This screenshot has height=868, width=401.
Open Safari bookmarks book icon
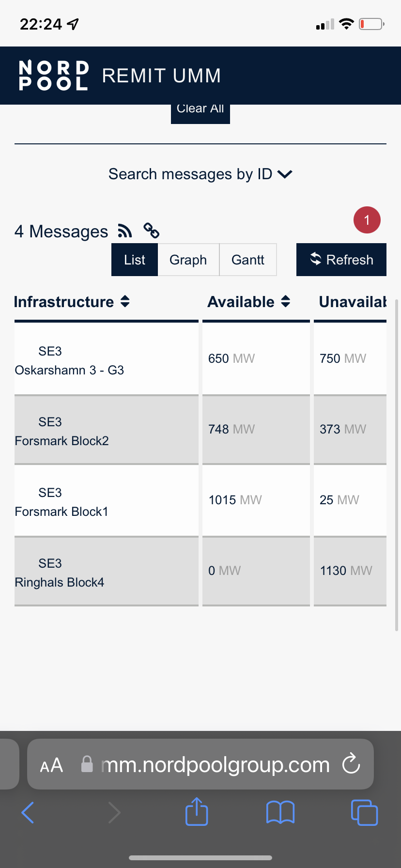click(x=280, y=812)
